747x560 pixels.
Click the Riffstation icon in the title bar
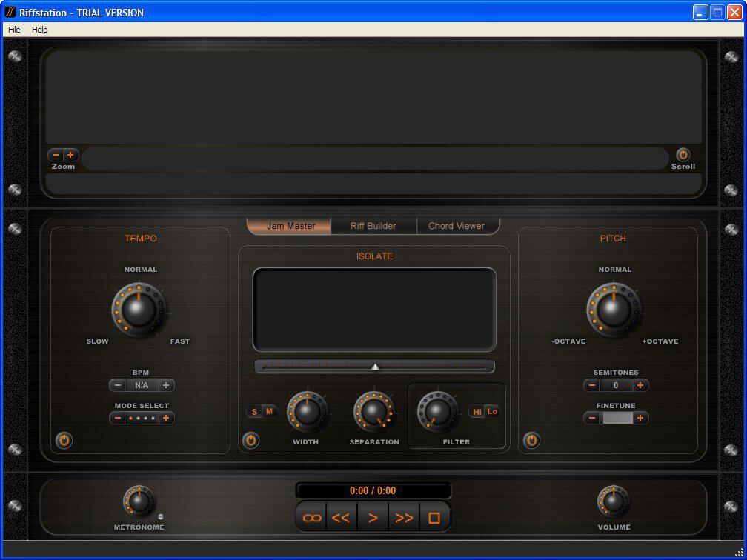coord(10,12)
